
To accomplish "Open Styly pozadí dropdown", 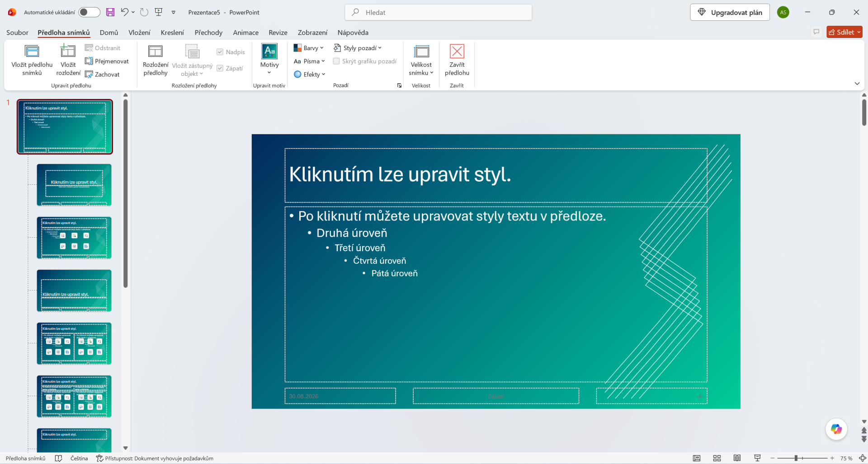I will [x=358, y=48].
